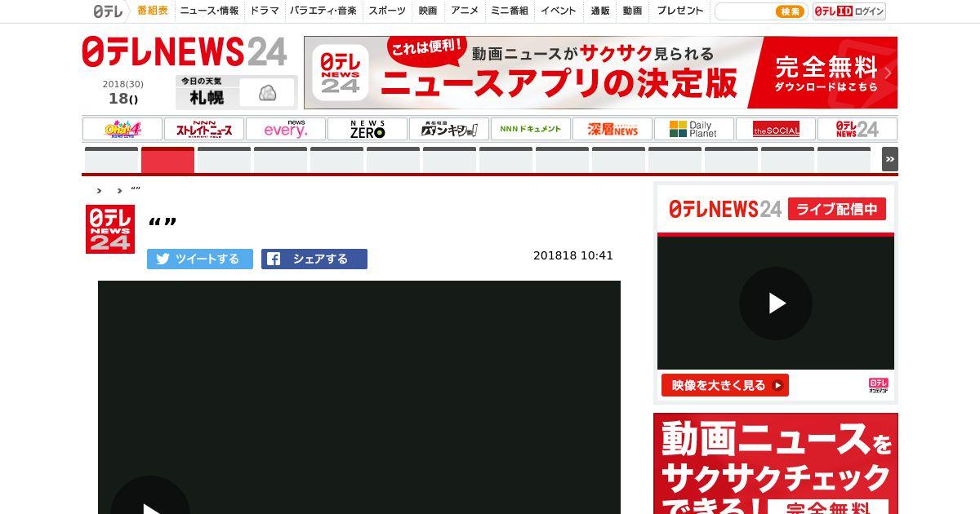This screenshot has height=514, width=980.
Task: Click the ツイートする Twitter button
Action: (x=200, y=259)
